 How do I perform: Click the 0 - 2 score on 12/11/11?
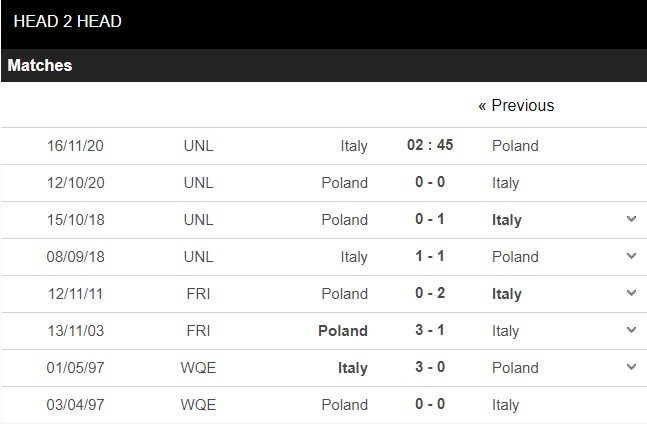(x=430, y=293)
